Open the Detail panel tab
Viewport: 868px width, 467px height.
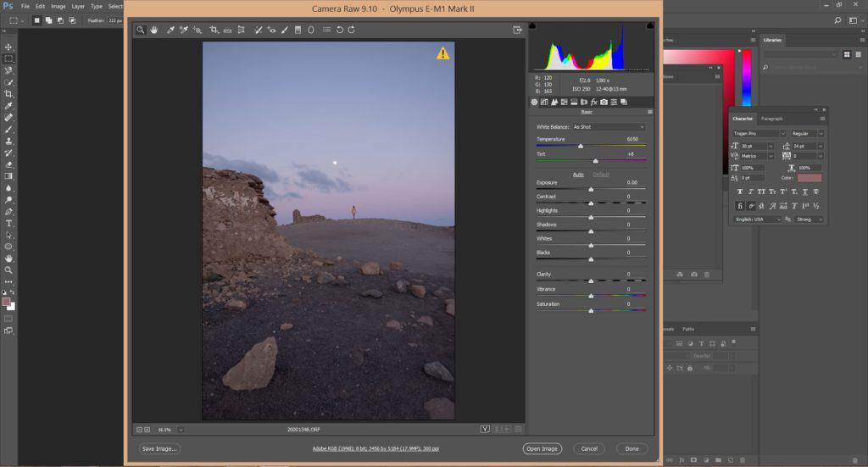pos(554,102)
